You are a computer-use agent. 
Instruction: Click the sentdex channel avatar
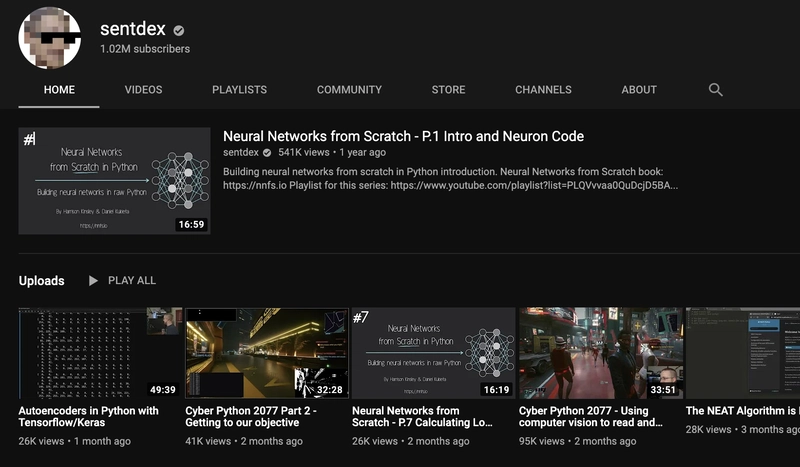pyautogui.click(x=49, y=38)
